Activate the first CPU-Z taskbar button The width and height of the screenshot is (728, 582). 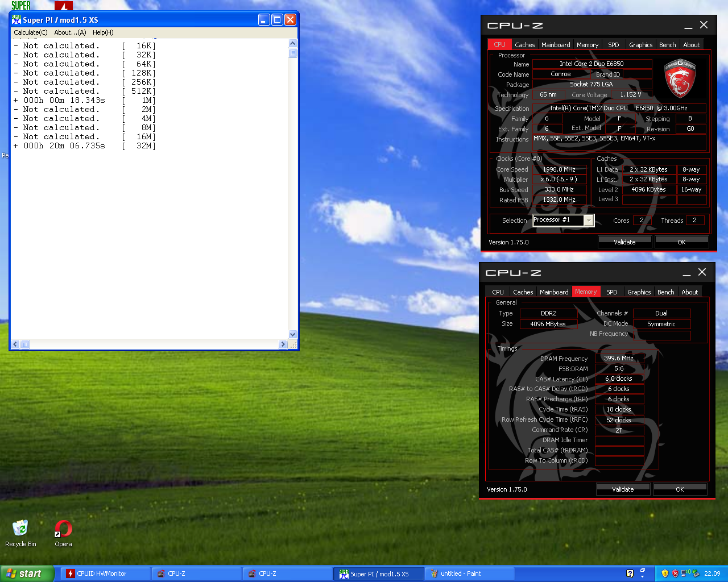coord(196,573)
